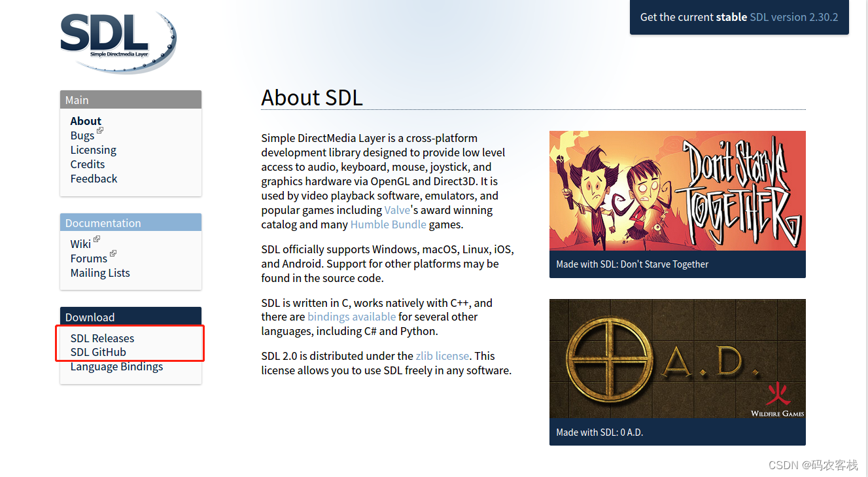This screenshot has height=477, width=868.
Task: Click the external link icon next to Forums
Action: pyautogui.click(x=112, y=254)
